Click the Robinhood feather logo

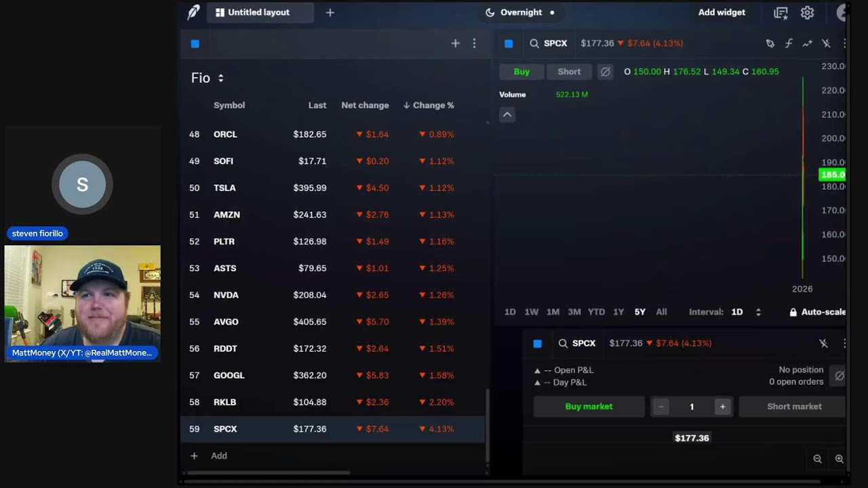pos(194,12)
